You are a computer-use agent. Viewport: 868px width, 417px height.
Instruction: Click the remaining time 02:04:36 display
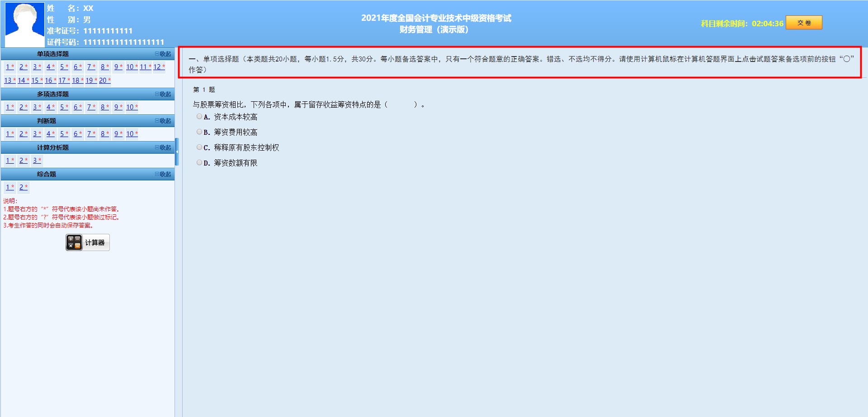point(767,24)
